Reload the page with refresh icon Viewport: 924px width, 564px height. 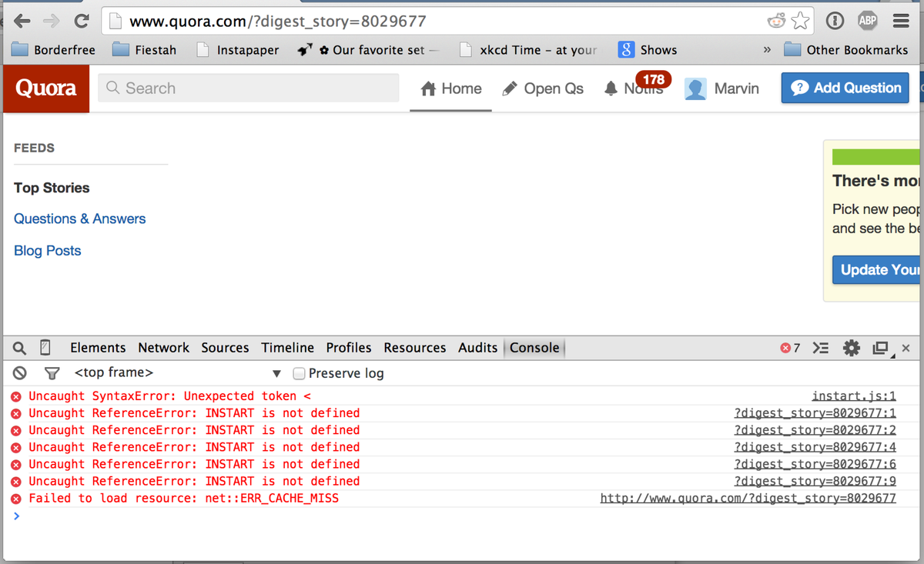(x=81, y=21)
